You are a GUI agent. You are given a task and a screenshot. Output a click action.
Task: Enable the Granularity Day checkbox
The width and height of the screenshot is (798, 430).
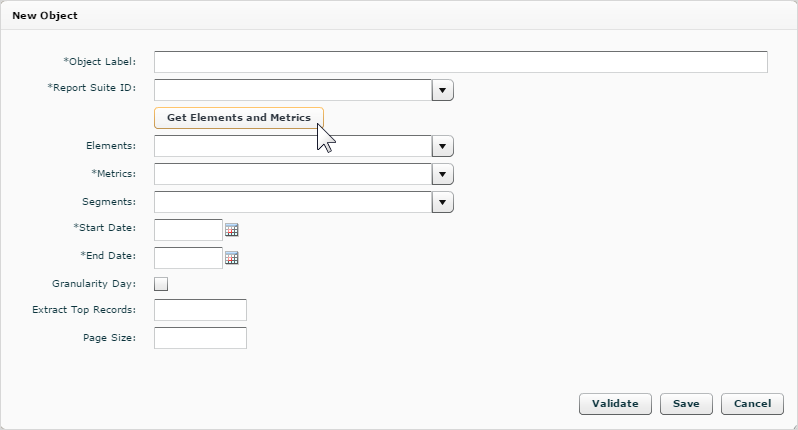coord(161,284)
